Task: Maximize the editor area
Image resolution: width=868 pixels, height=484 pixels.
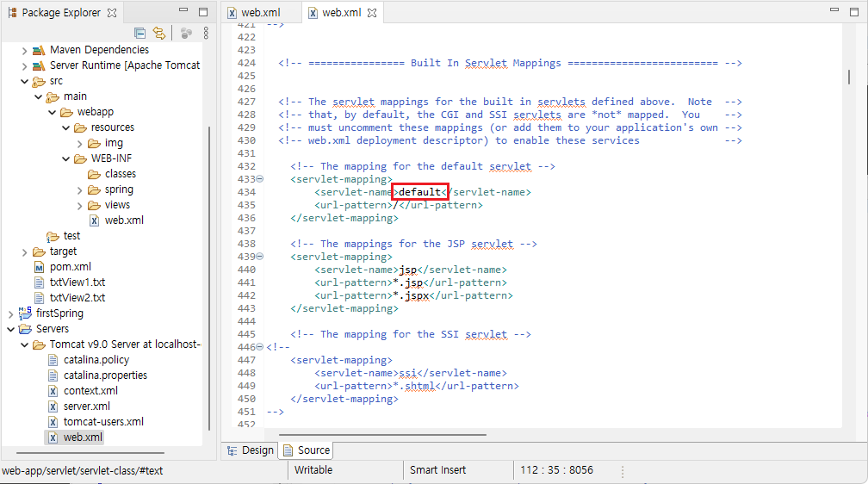Action: click(x=854, y=12)
